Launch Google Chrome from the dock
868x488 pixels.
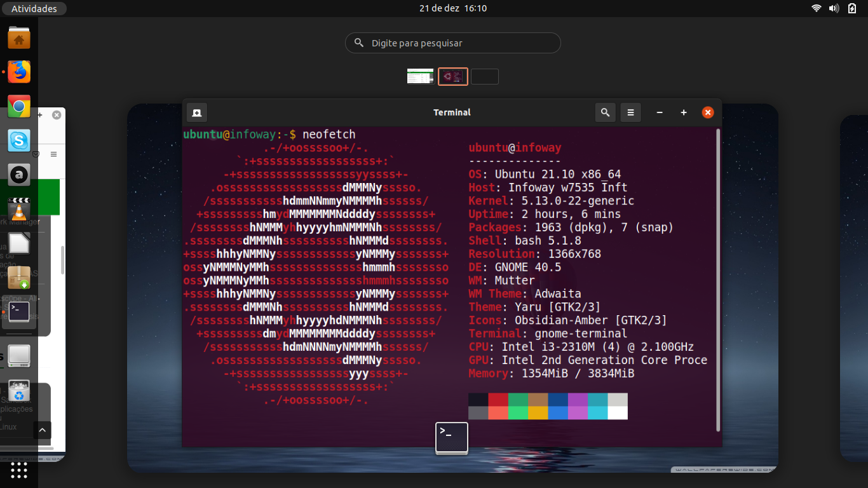coord(19,107)
